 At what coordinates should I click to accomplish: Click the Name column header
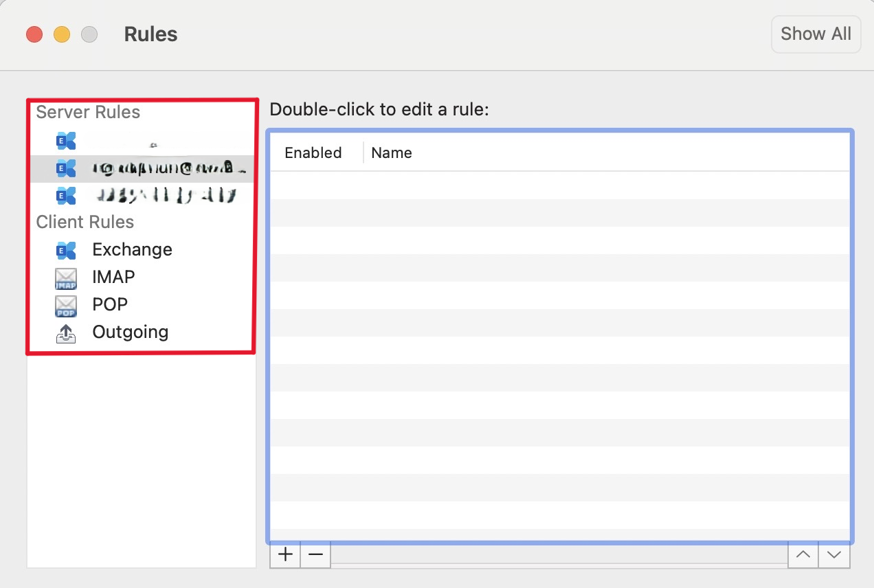(x=392, y=152)
